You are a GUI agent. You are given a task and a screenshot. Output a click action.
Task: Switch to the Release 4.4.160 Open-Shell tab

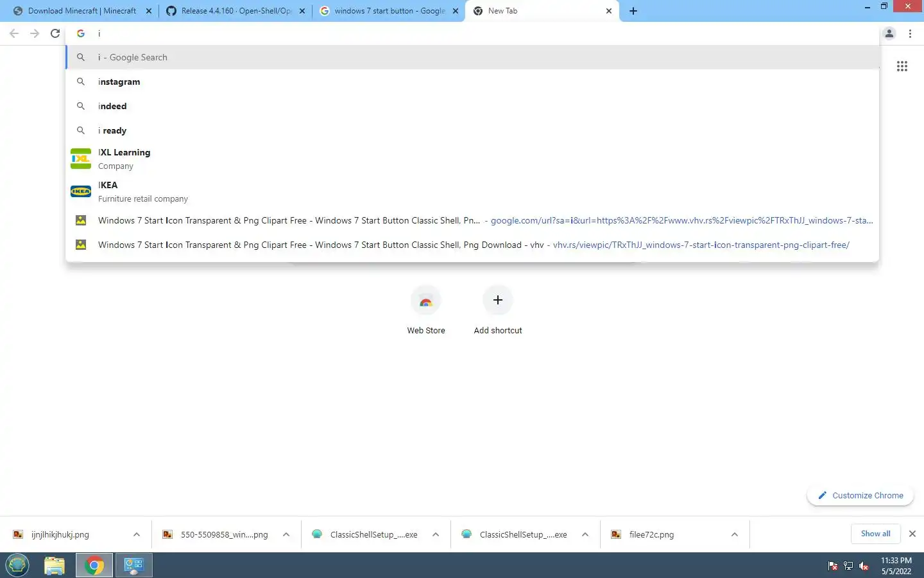click(235, 11)
